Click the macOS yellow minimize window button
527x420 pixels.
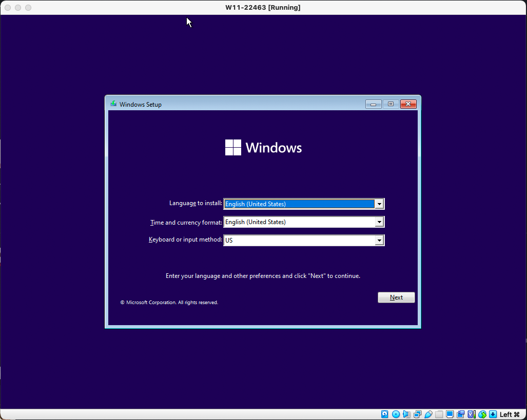point(18,7)
